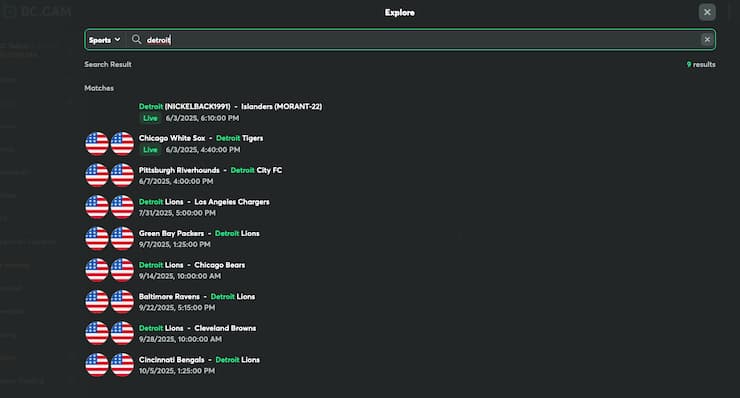Click first flag icon of Packers row
This screenshot has width=740, height=398.
pos(97,238)
